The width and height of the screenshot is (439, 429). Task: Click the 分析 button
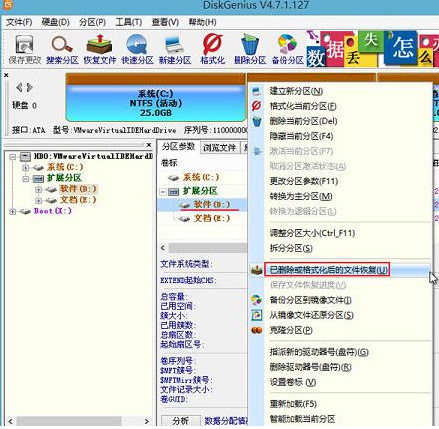pyautogui.click(x=181, y=421)
